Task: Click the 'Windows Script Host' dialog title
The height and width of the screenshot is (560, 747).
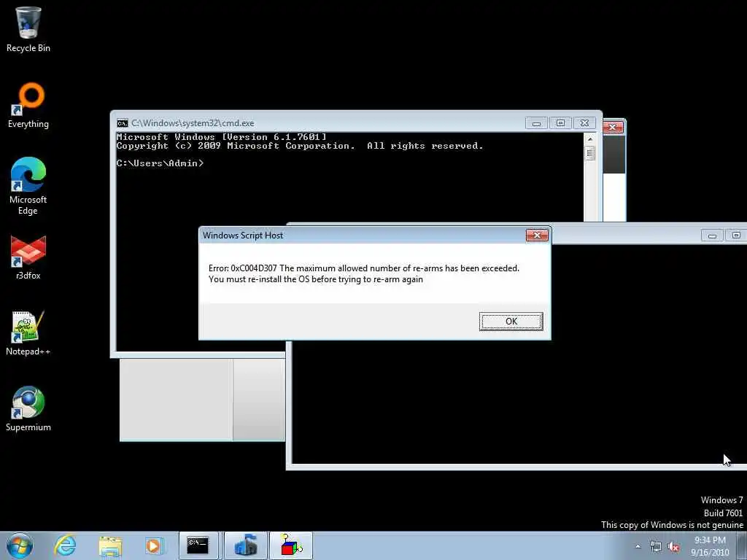Action: [x=243, y=236]
